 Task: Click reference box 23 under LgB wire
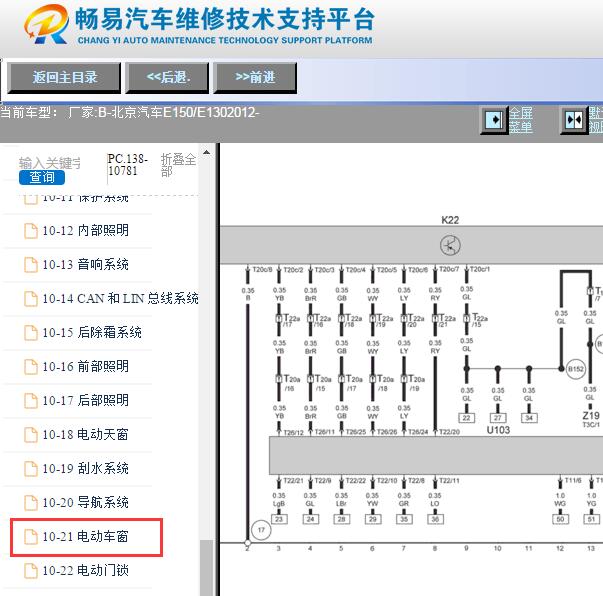click(279, 519)
